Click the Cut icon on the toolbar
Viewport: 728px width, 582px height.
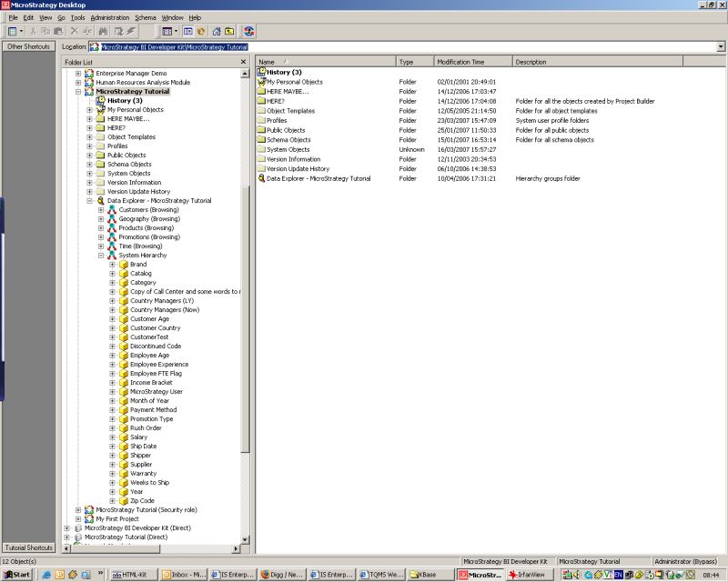[34, 30]
